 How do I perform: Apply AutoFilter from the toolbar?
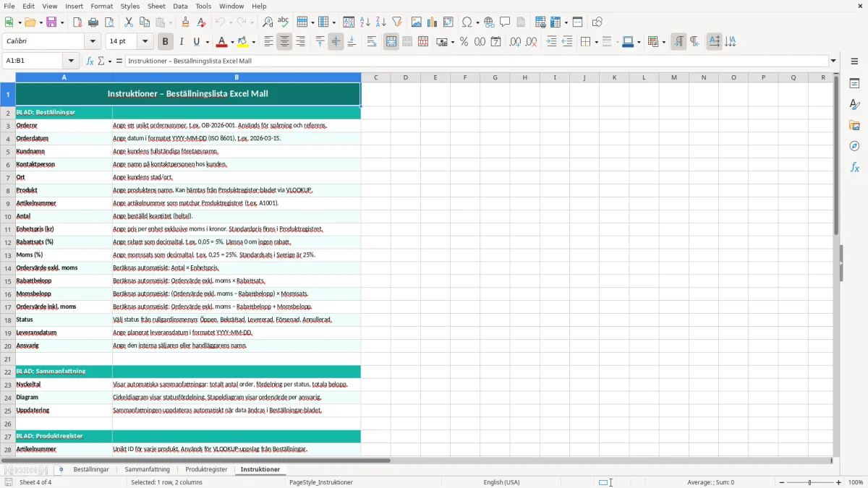click(396, 22)
